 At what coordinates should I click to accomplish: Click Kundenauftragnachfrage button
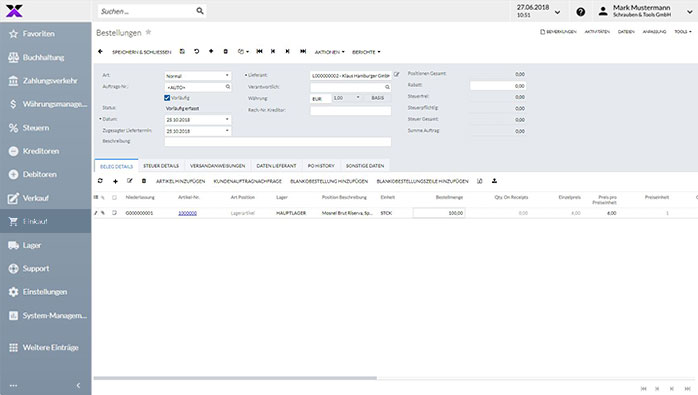coord(248,181)
